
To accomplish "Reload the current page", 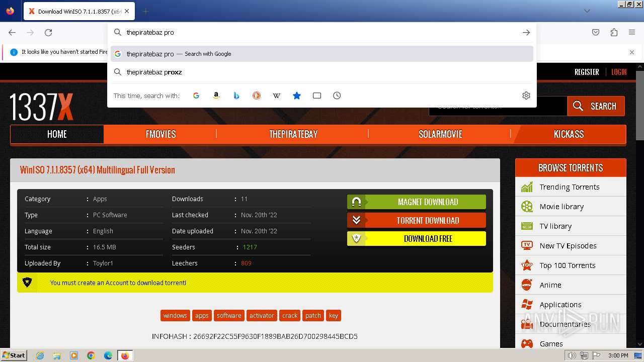I will [48, 32].
